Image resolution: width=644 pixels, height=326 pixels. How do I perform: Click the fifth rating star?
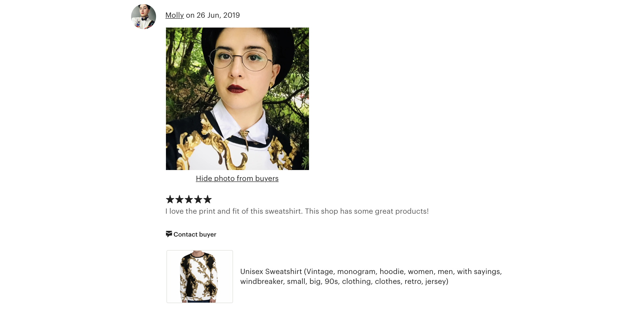point(208,199)
